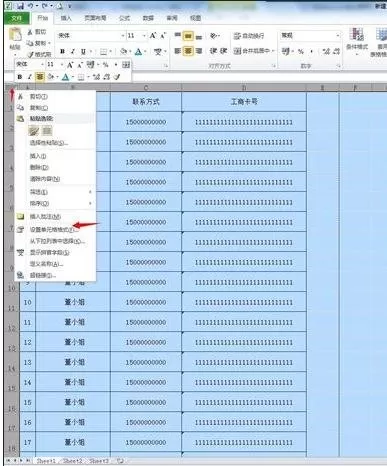Click the ribbon Copy (复制) button

click(37, 43)
